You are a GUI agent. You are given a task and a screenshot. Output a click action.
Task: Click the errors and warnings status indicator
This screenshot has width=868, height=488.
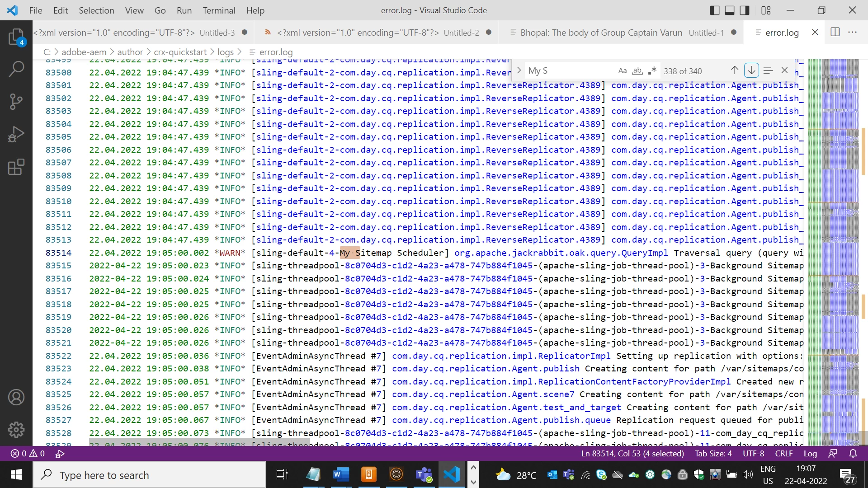click(28, 453)
